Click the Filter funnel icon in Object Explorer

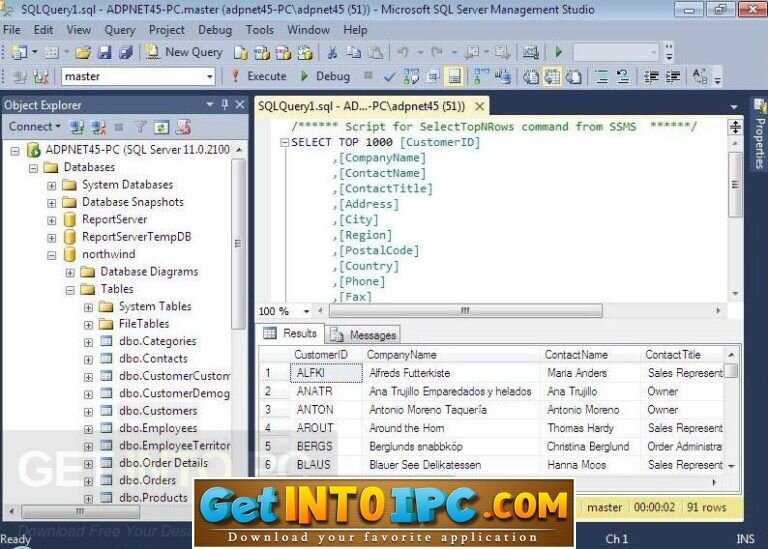click(140, 127)
